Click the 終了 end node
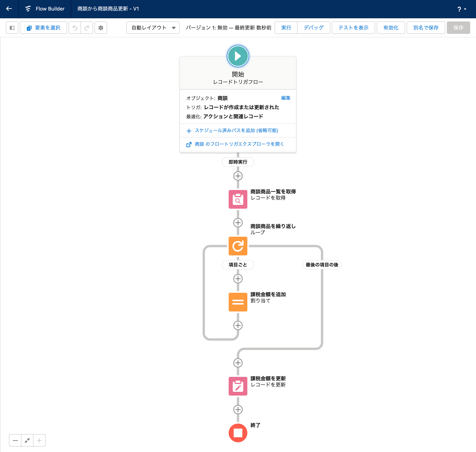This screenshot has height=452, width=476. 238,433
